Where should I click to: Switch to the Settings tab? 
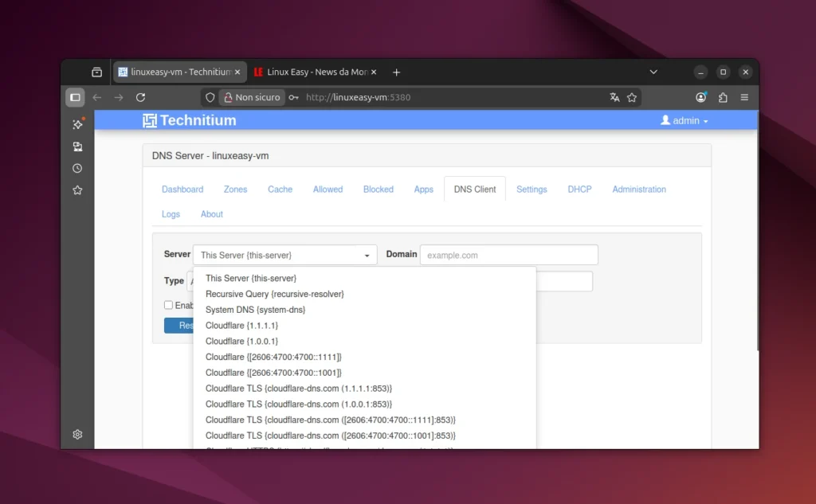pyautogui.click(x=532, y=189)
